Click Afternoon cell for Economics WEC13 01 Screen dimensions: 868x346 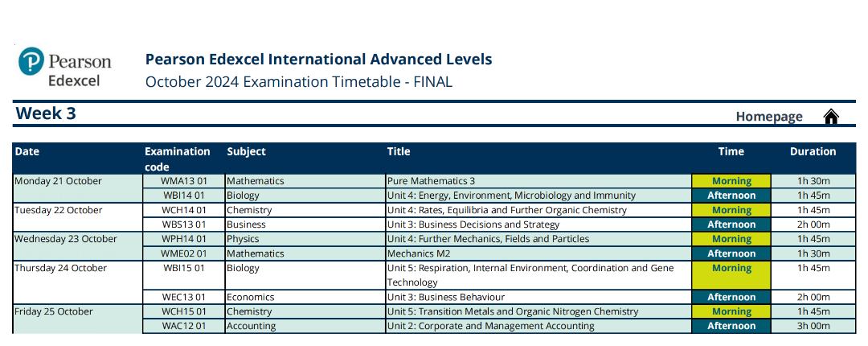coord(731,297)
